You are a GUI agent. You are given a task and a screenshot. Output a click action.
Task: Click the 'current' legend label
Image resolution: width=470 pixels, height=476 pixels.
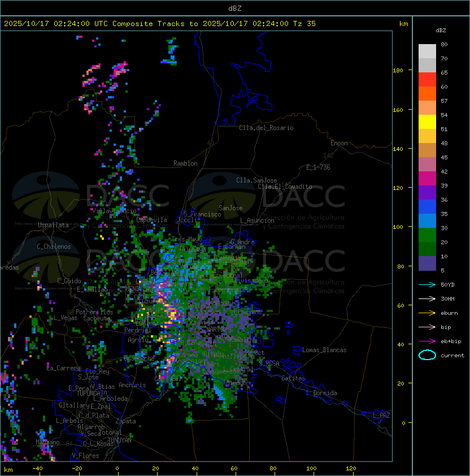pyautogui.click(x=452, y=355)
